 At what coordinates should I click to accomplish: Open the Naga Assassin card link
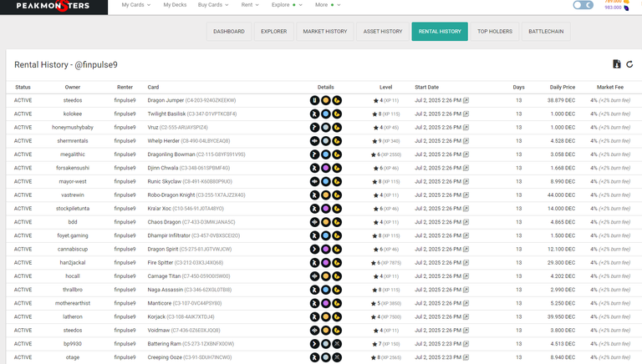165,290
